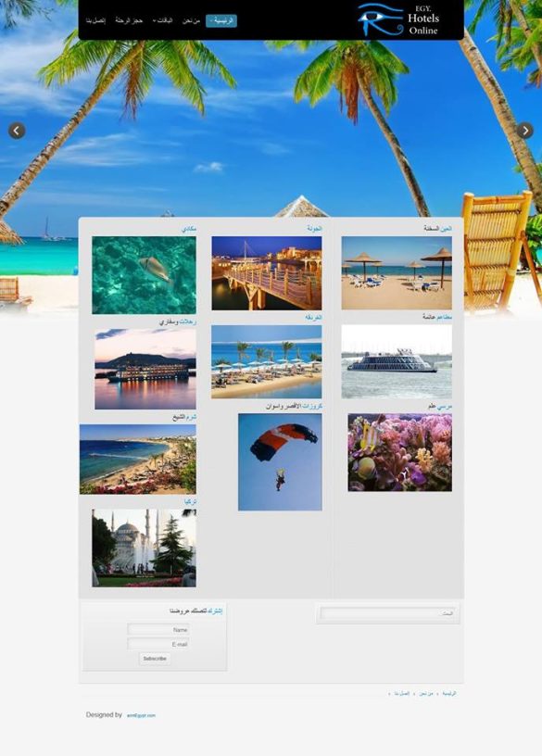Click the Subscribe button
Viewport: 542px width, 756px height.
pyautogui.click(x=155, y=659)
